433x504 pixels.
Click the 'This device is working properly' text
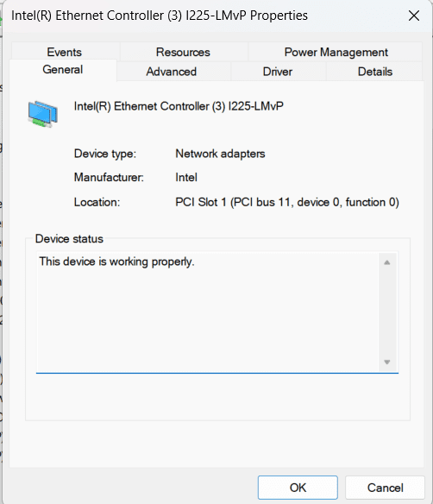tap(117, 261)
